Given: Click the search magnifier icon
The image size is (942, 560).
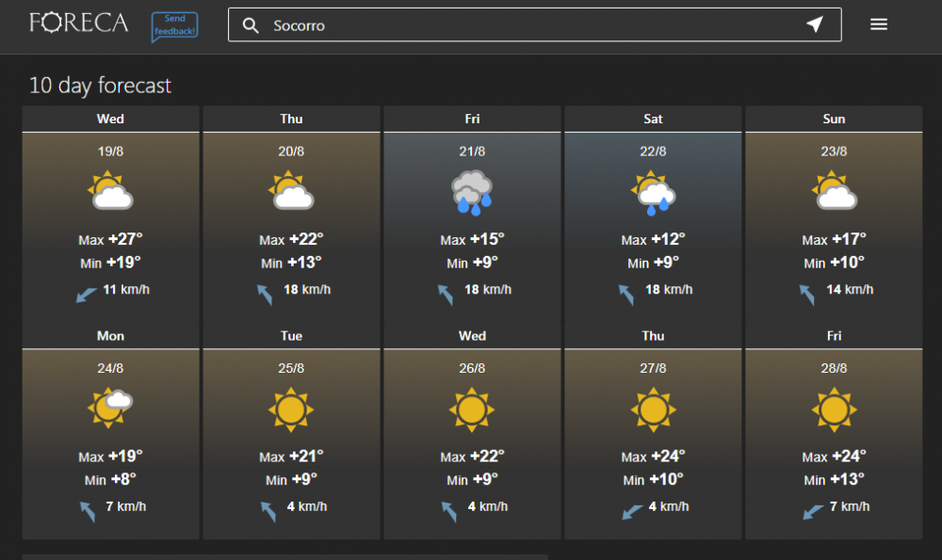Looking at the screenshot, I should point(251,25).
